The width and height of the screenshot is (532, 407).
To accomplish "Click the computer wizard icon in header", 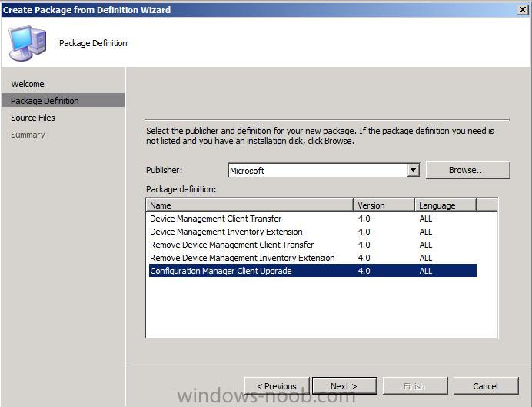I will click(28, 43).
